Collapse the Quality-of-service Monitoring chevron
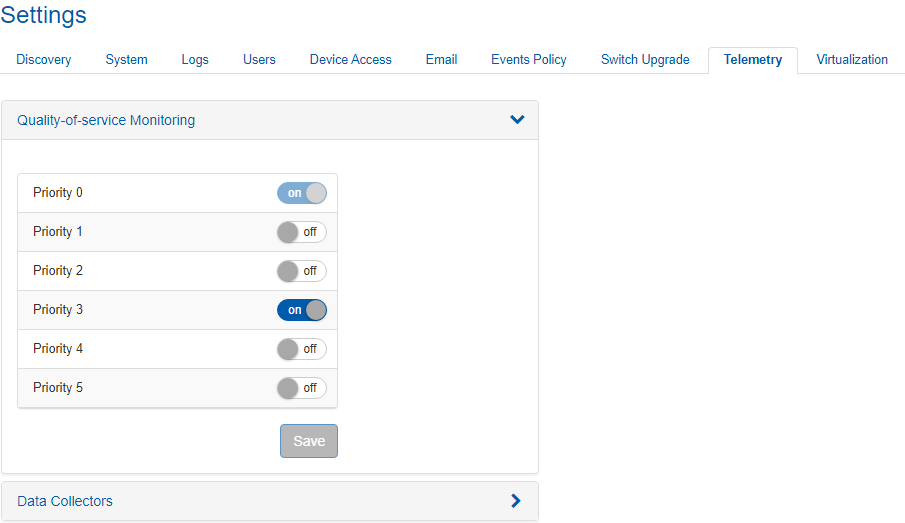This screenshot has width=905, height=523. pos(517,120)
